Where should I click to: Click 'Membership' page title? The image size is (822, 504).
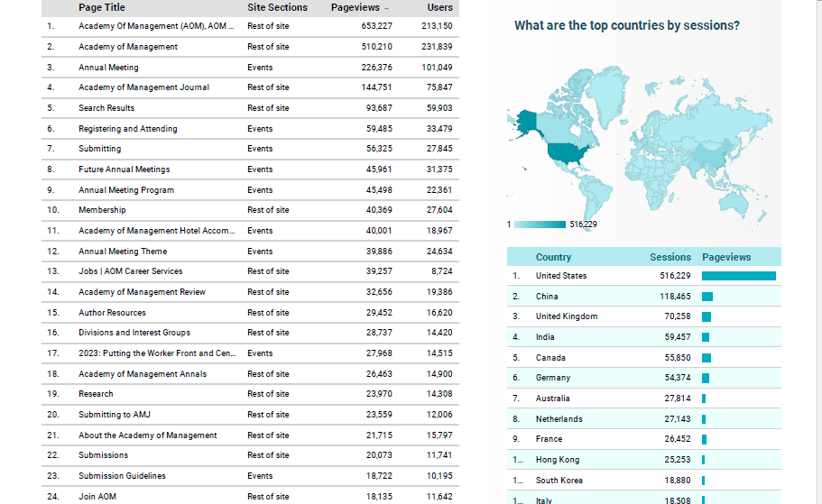click(x=102, y=210)
